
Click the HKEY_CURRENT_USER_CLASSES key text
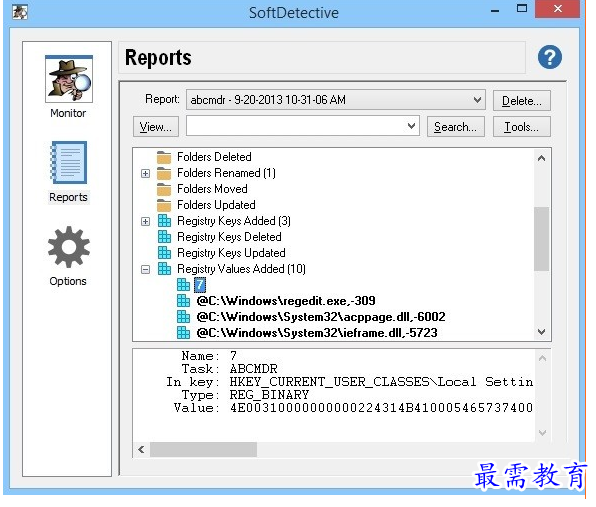pos(330,382)
